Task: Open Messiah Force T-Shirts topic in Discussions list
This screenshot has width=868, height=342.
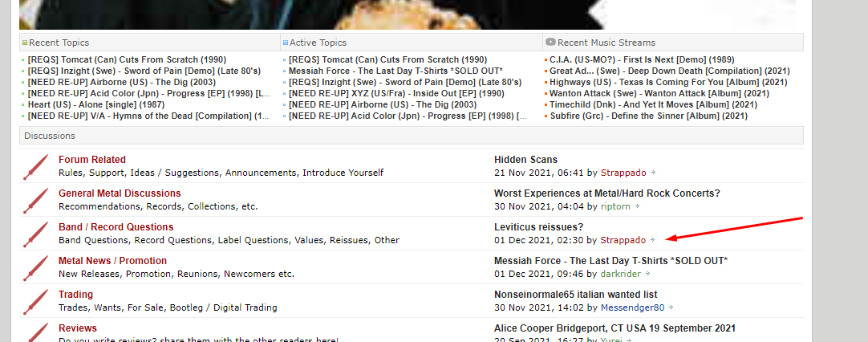Action: [610, 261]
